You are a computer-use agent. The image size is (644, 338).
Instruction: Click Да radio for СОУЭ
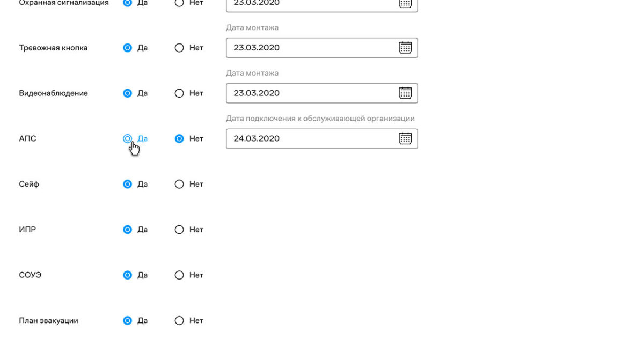pyautogui.click(x=127, y=275)
